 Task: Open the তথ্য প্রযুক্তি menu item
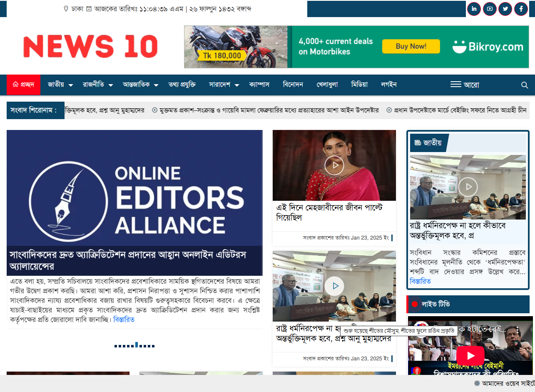click(x=182, y=85)
